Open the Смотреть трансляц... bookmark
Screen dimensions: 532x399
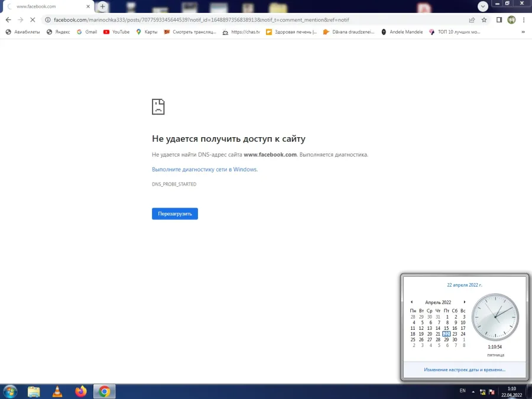click(x=190, y=32)
